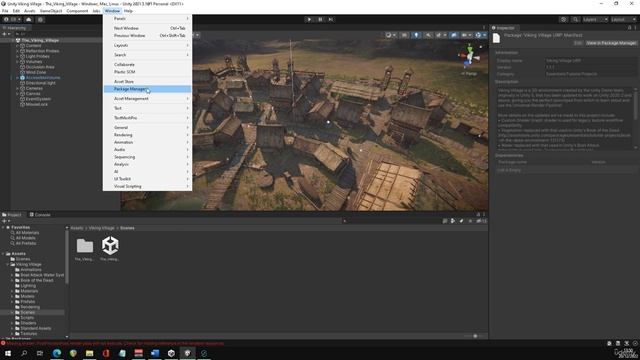640x360 pixels.
Task: Collapse the Viking Village folder
Action: pyautogui.click(x=8, y=264)
